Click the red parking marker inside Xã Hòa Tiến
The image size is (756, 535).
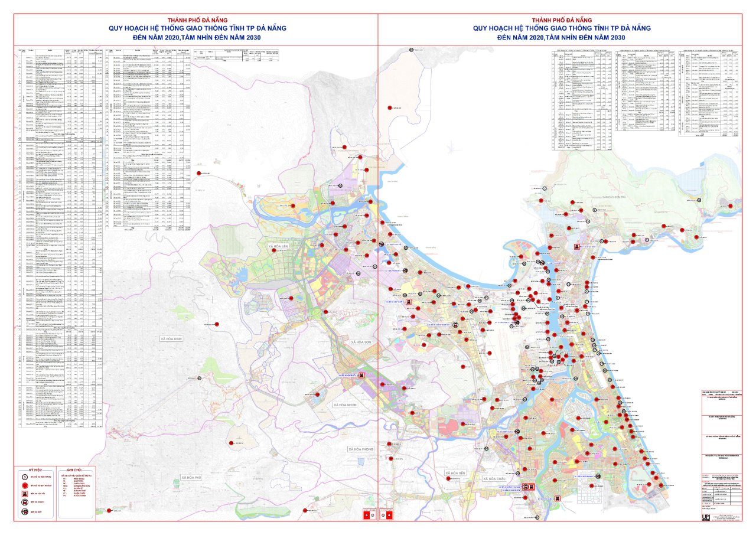coord(448,478)
